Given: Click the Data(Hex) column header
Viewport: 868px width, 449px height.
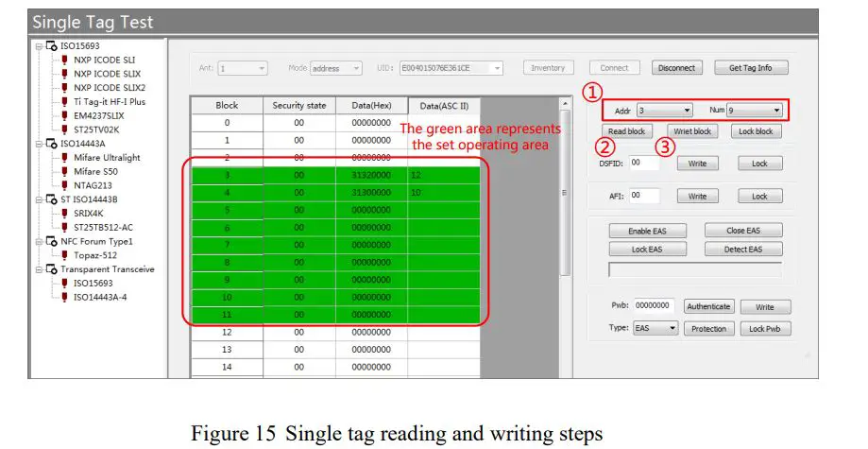Looking at the screenshot, I should tap(371, 105).
